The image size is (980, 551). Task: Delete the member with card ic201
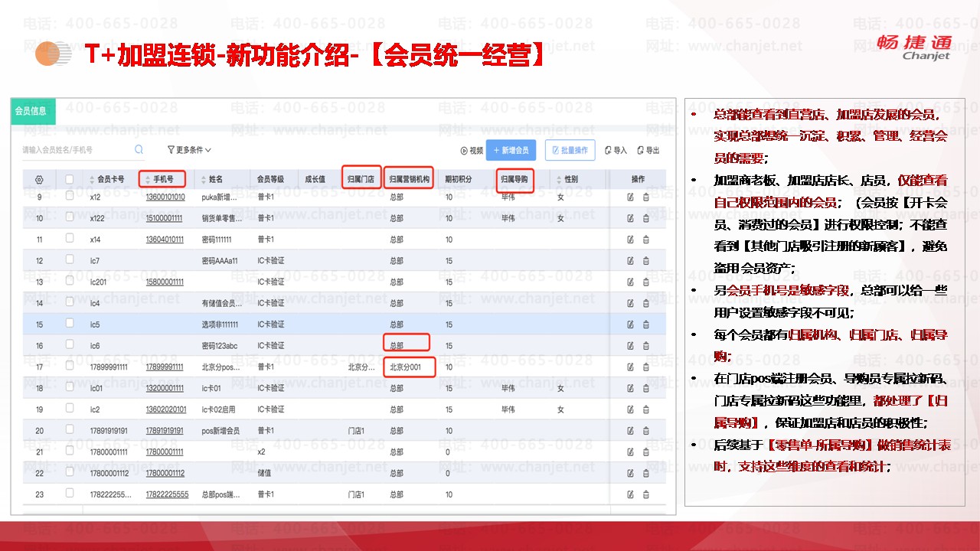coord(645,282)
